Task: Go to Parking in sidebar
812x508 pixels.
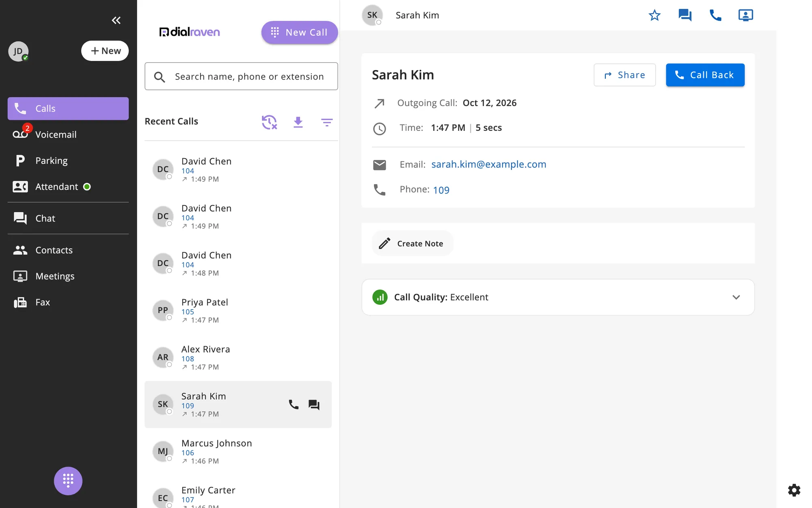Action: pos(68,161)
